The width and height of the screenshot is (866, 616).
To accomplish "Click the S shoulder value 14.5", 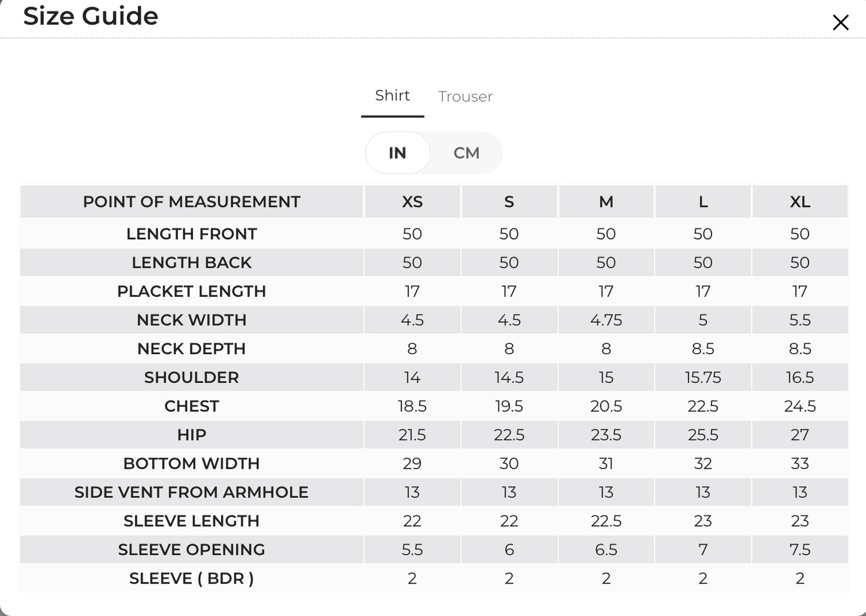I will pos(509,378).
